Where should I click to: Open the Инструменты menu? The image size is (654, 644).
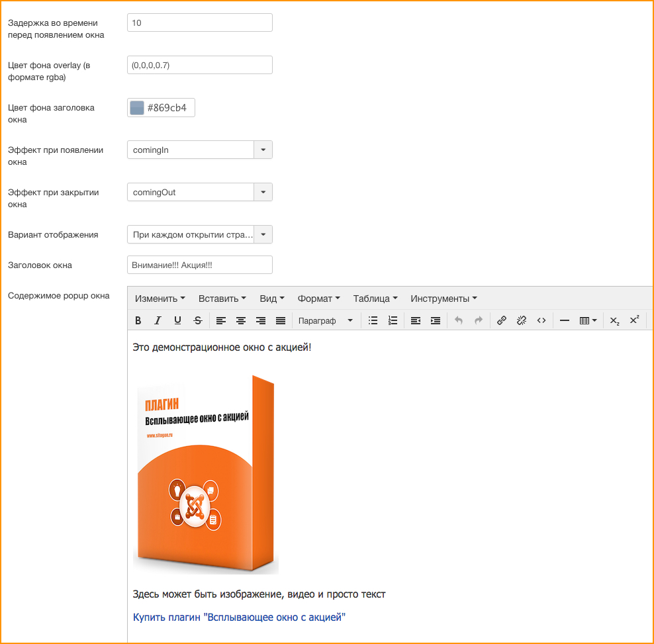click(444, 299)
